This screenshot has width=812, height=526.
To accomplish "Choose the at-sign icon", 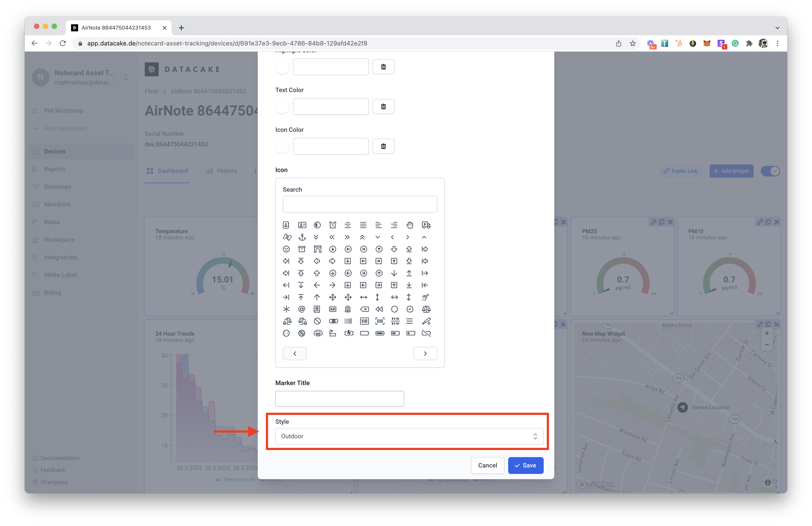I will click(302, 309).
